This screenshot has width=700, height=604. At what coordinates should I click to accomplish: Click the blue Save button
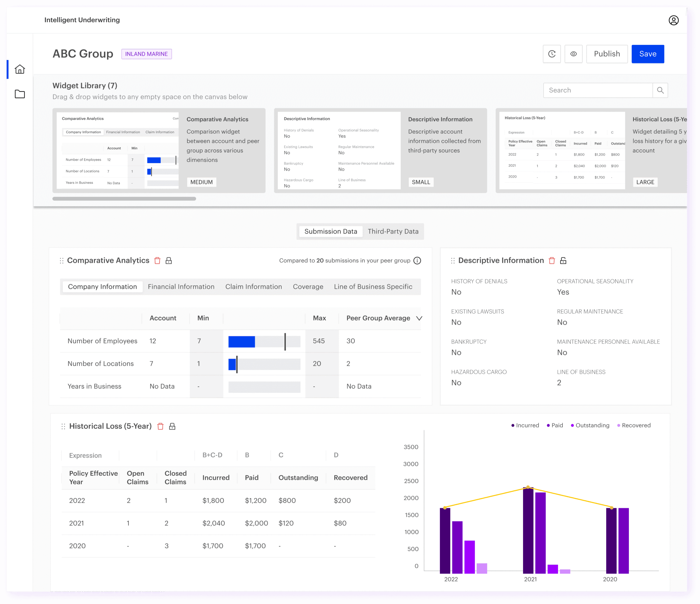[x=647, y=54]
